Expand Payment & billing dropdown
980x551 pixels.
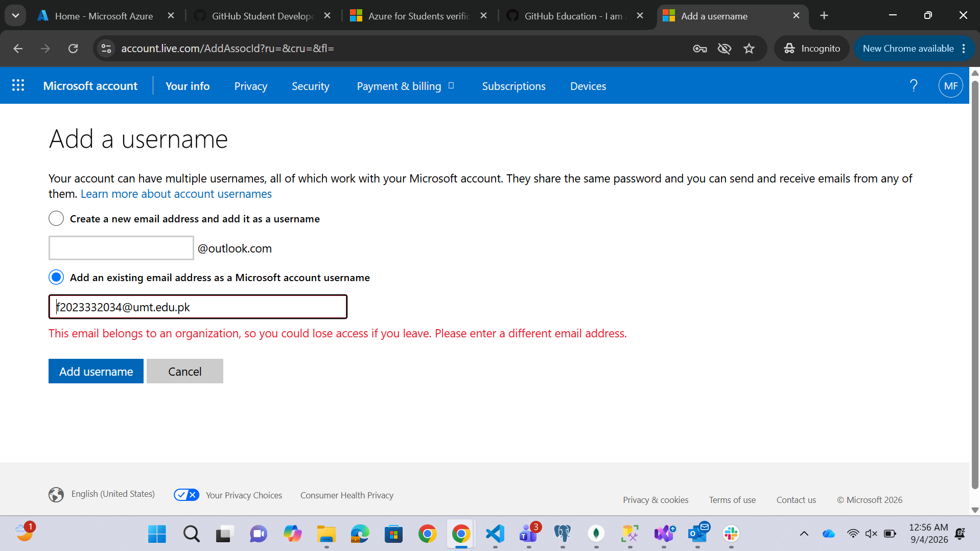click(x=406, y=86)
